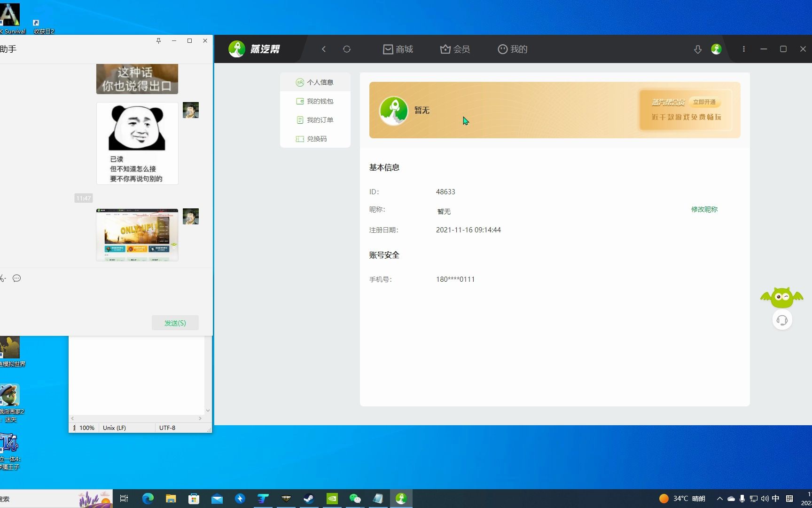Open the account avatar in the header

pos(716,49)
